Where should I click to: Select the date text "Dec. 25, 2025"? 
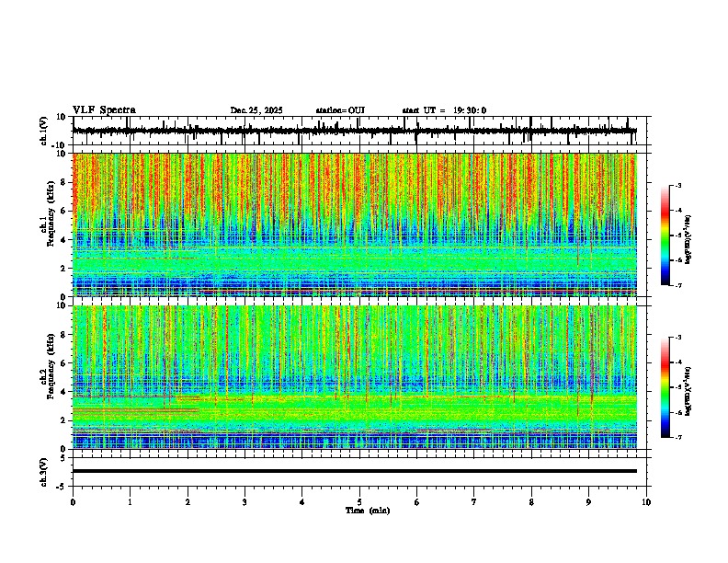click(256, 110)
